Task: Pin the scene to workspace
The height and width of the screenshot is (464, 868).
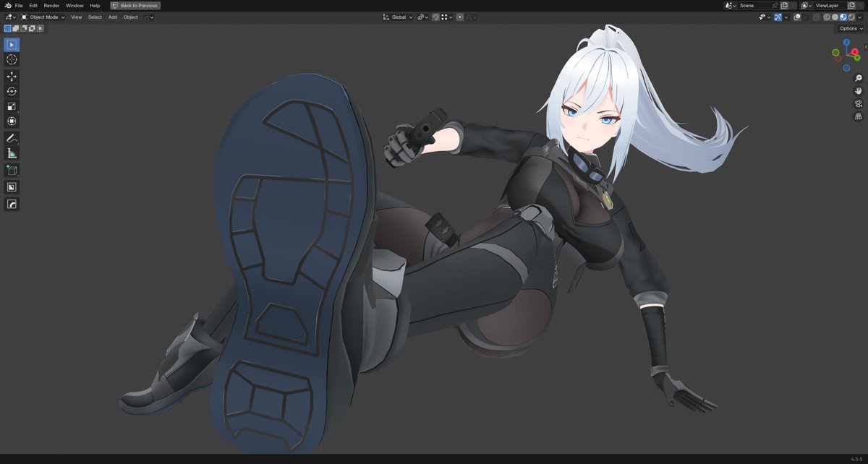Action: [x=775, y=5]
